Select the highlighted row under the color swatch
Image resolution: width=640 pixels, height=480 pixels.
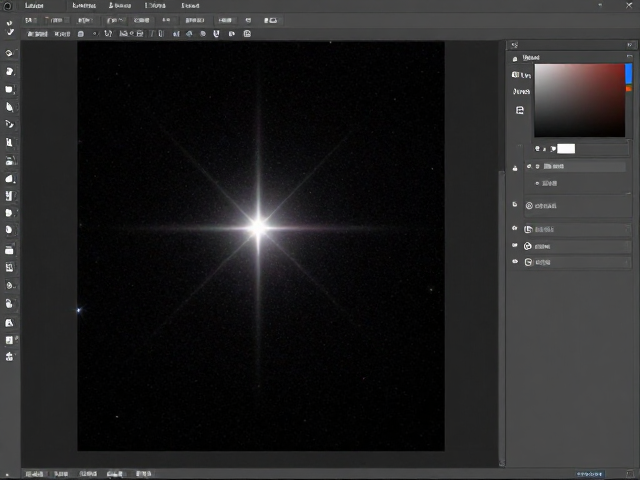pos(576,166)
